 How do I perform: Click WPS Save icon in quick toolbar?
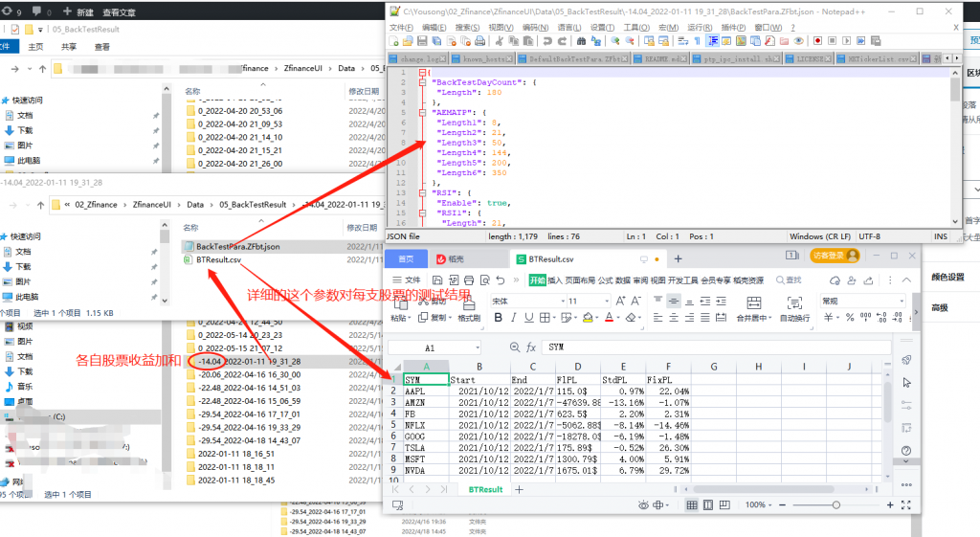[437, 280]
